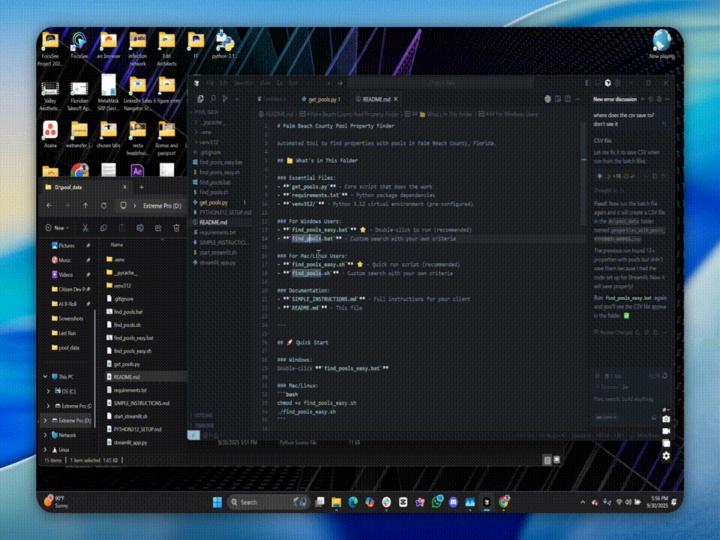The width and height of the screenshot is (720, 540).
Task: Add a new File Explorer tab
Action: (x=141, y=187)
